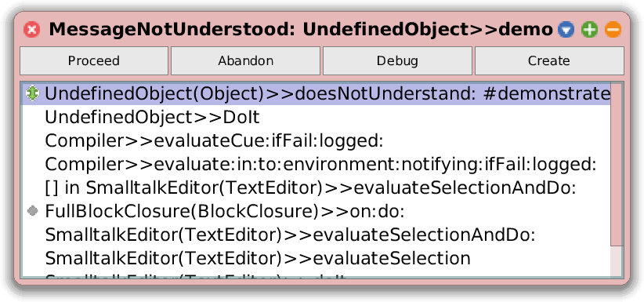Click the Proceed button
The width and height of the screenshot is (644, 302).
tap(94, 61)
